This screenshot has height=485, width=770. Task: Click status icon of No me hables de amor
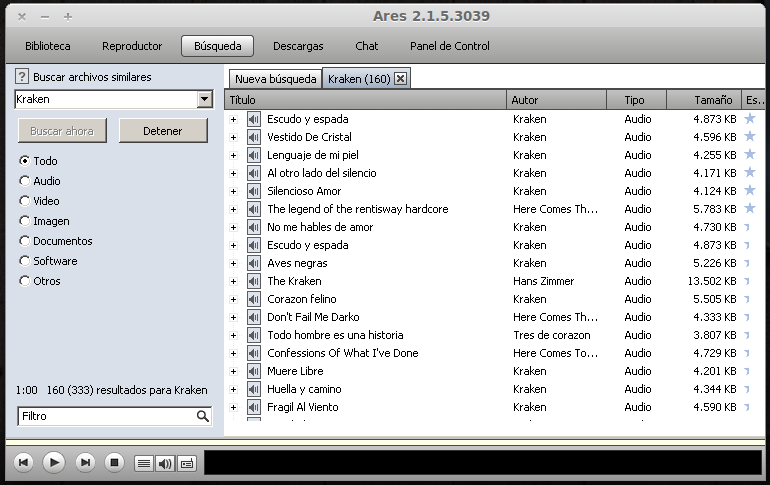[x=747, y=227]
